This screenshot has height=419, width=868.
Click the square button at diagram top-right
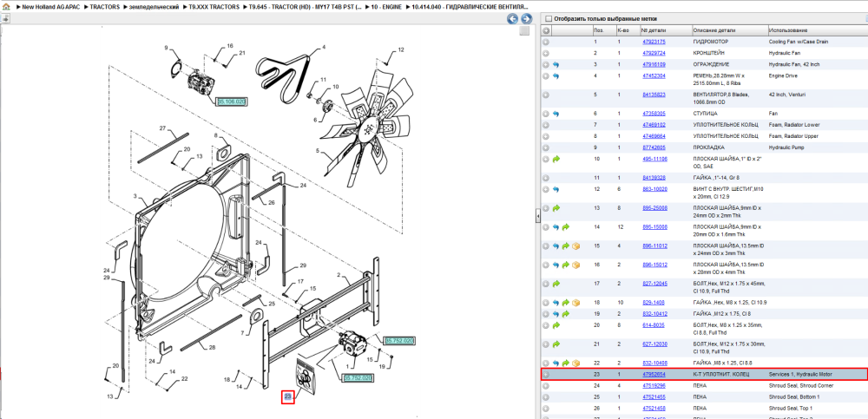[x=524, y=31]
